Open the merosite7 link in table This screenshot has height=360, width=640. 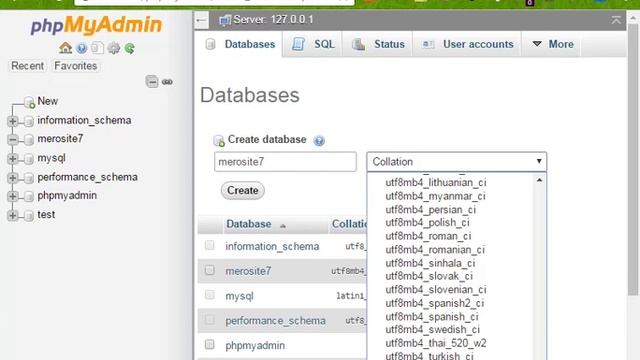coord(248,271)
